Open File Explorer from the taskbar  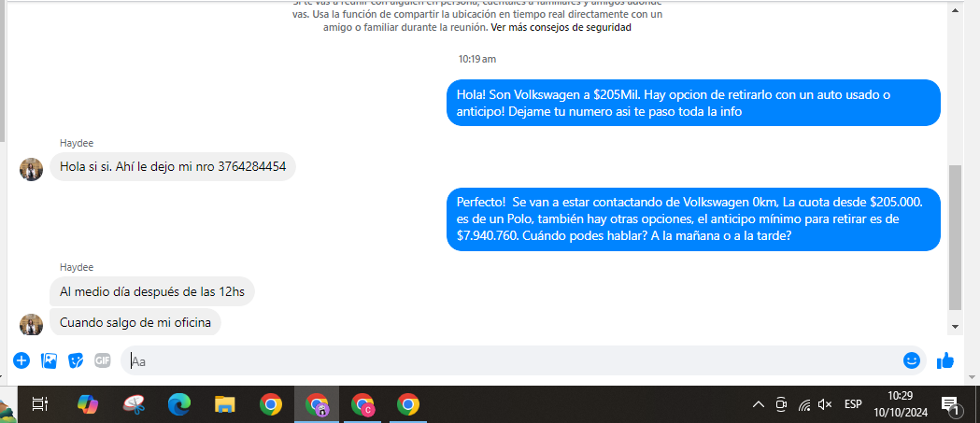coord(225,404)
